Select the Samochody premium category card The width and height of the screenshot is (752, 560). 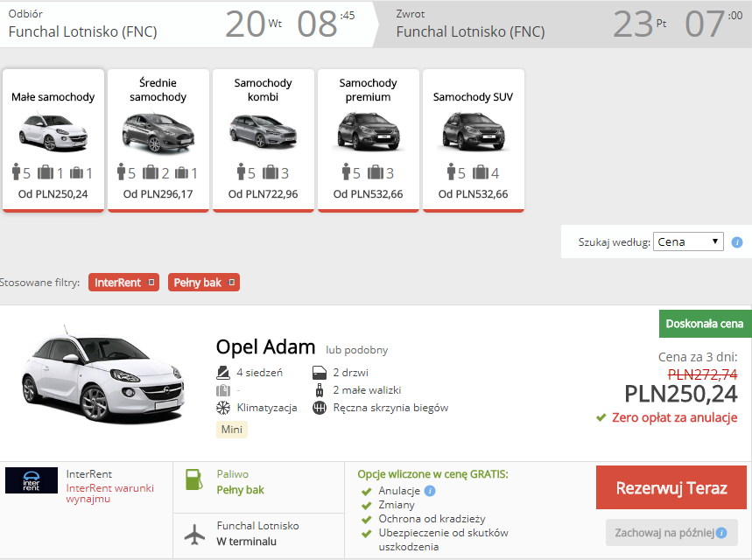[x=369, y=140]
